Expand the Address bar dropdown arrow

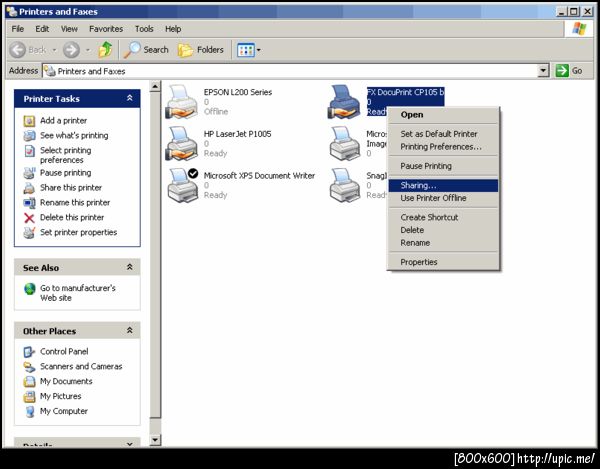pyautogui.click(x=543, y=71)
